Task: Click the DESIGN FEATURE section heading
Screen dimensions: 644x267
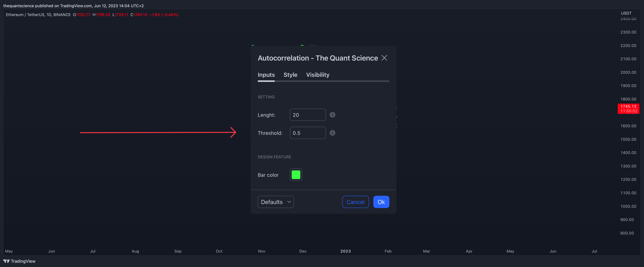Action: pyautogui.click(x=274, y=157)
